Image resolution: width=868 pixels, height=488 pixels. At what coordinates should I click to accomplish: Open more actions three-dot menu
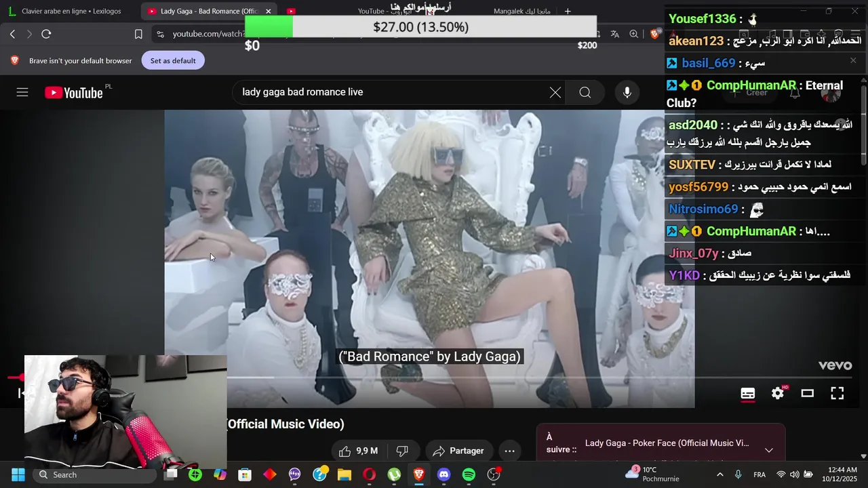(x=510, y=451)
